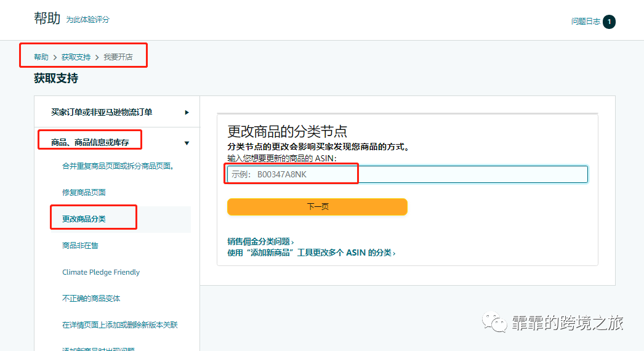644x351 pixels.
Task: Go to 获取支持 in the breadcrumb
Action: pyautogui.click(x=76, y=57)
